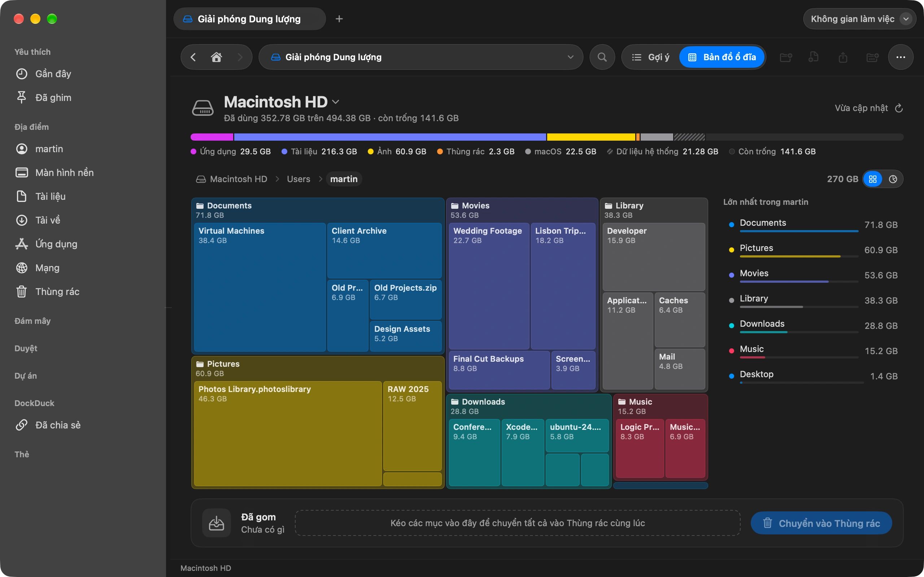Add a new tab with plus button

[x=339, y=19]
